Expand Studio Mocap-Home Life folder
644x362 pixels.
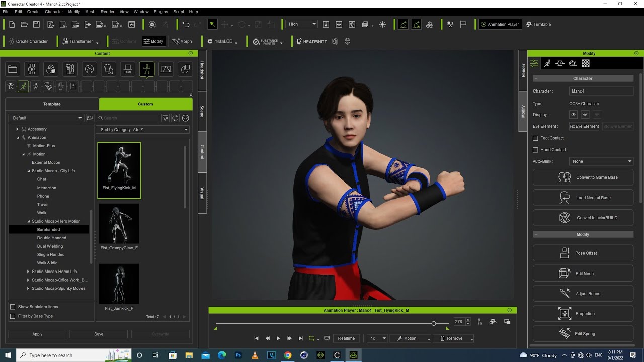pyautogui.click(x=29, y=271)
